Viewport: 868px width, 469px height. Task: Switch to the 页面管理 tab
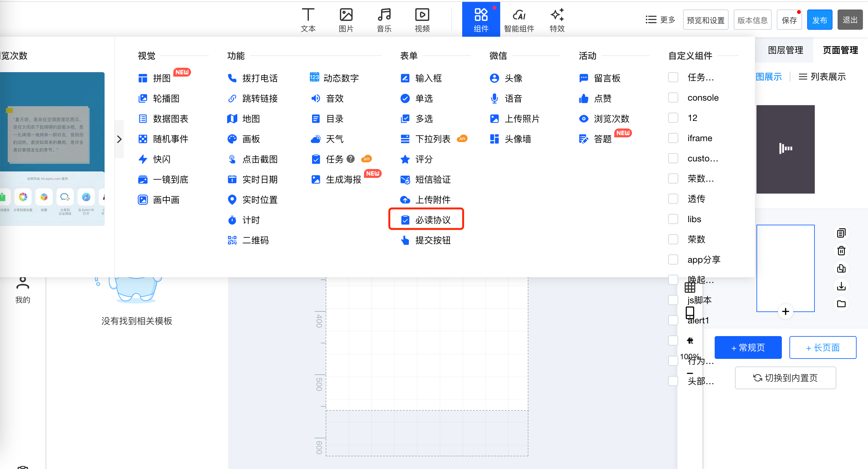840,50
